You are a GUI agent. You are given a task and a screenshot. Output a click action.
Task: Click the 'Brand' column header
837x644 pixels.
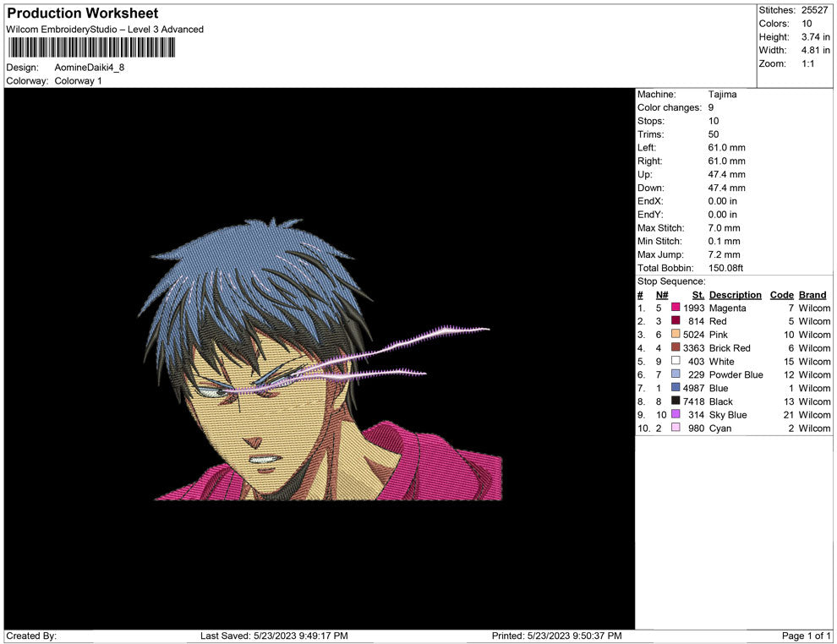coord(812,295)
